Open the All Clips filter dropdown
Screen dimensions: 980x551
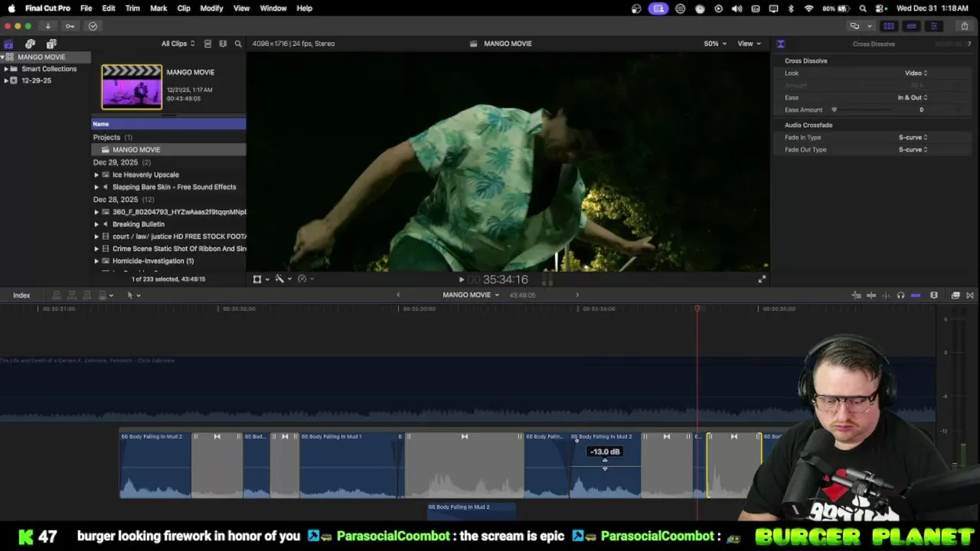178,44
